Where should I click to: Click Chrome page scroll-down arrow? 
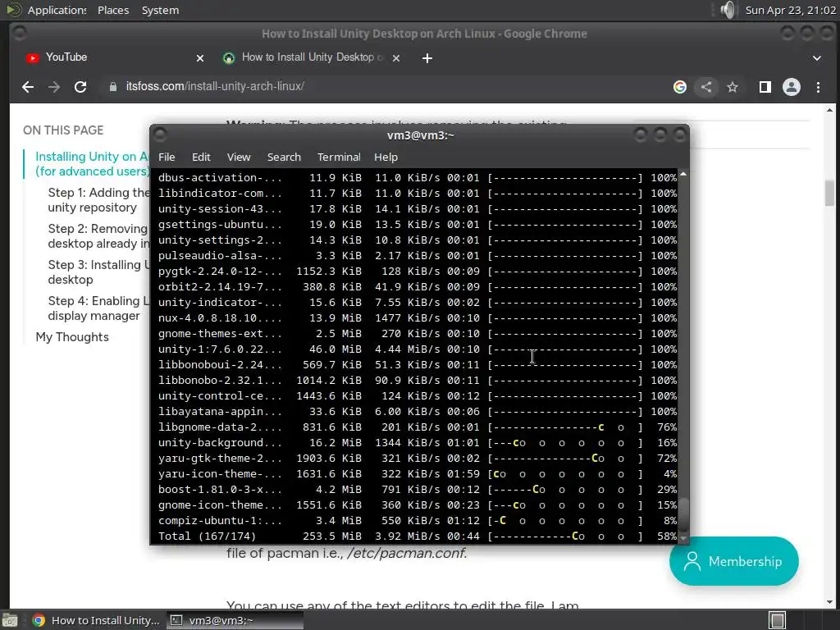(830, 602)
